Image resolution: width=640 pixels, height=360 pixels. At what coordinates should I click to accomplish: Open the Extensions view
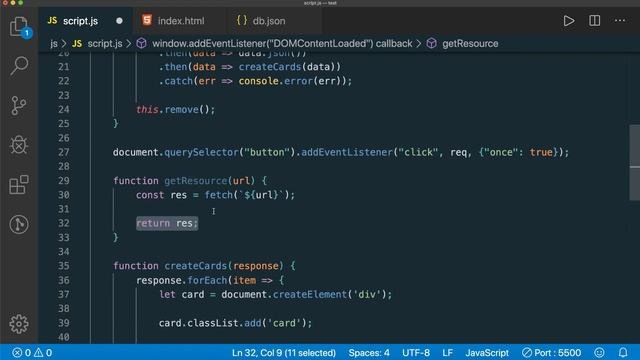pyautogui.click(x=19, y=184)
